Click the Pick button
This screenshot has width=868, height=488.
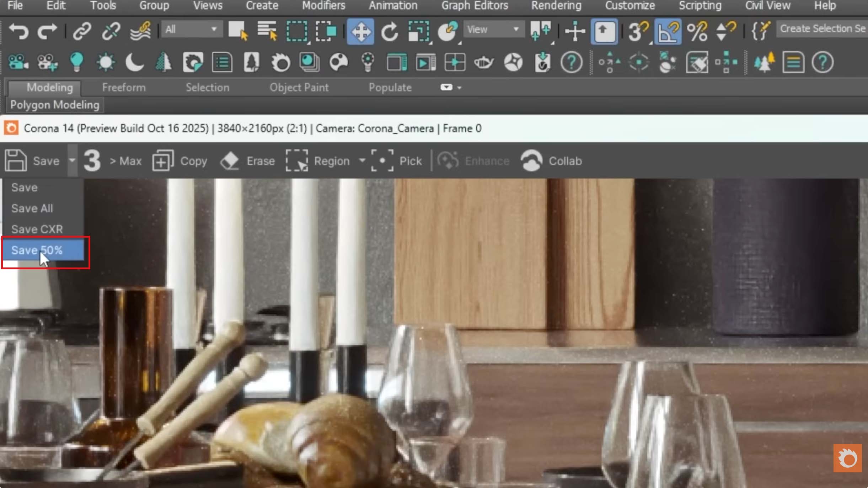coord(396,161)
